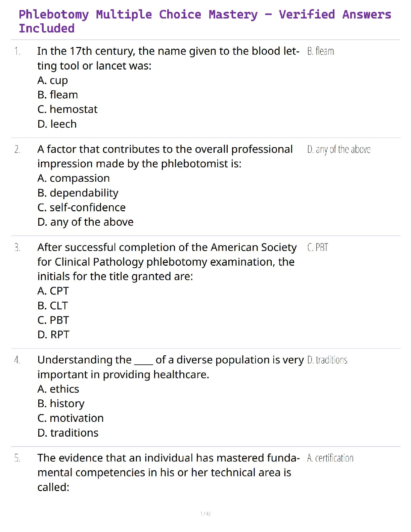
Task: Select option "A. compassion"
Action: (74, 178)
